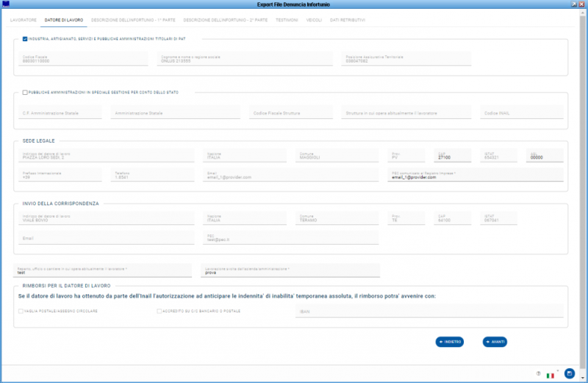Click the Codice Fiscale field
Image resolution: width=588 pixels, height=383 pixels.
tap(83, 59)
